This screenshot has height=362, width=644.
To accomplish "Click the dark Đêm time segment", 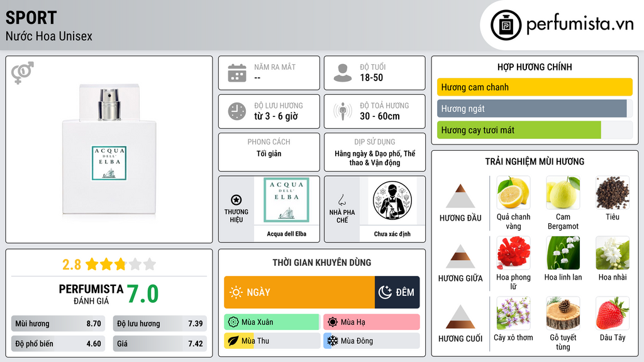I will point(397,292).
